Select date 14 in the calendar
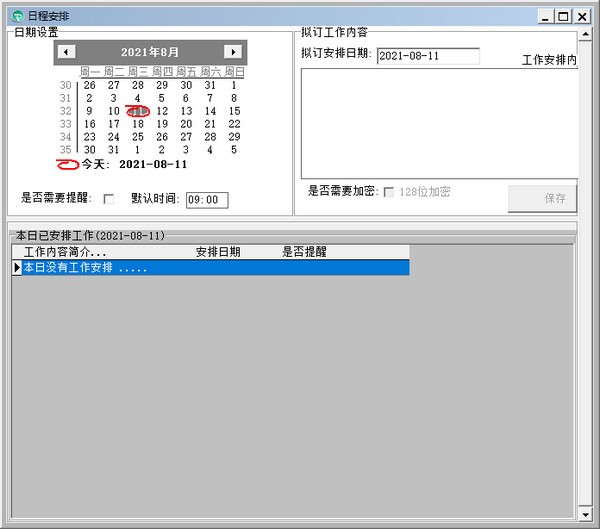Viewport: 600px width, 529px height. pos(210,111)
